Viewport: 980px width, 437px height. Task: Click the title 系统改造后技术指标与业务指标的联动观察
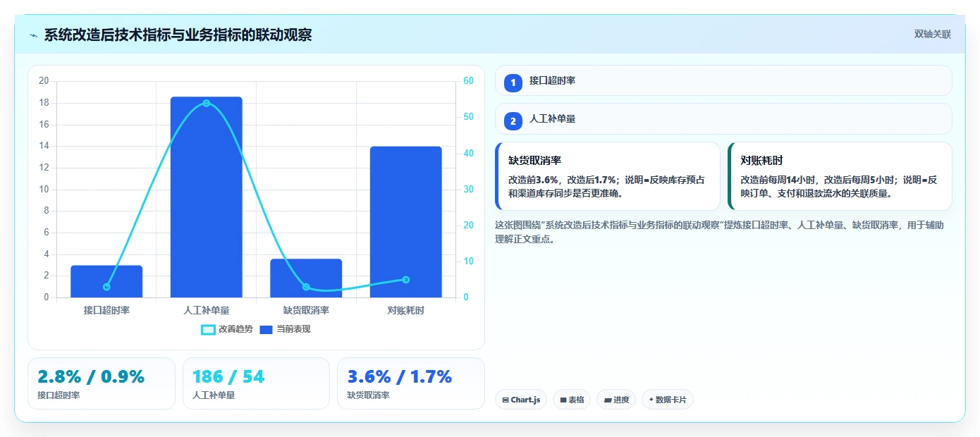pyautogui.click(x=178, y=35)
